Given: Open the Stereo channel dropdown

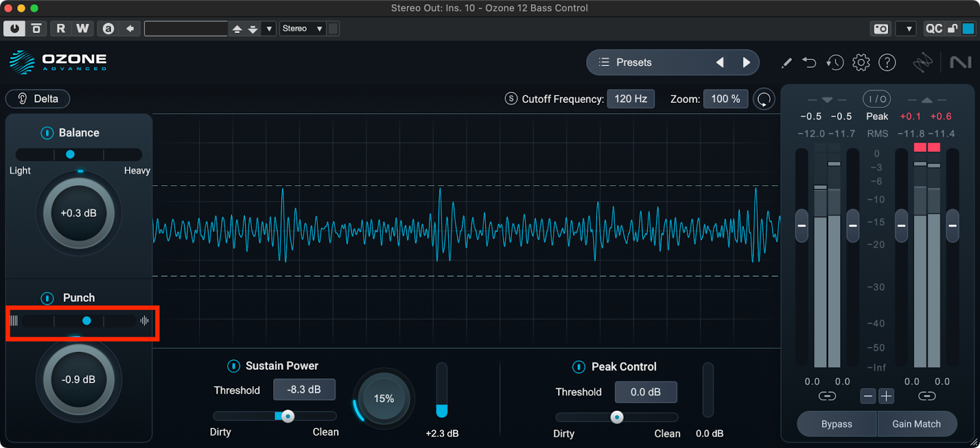Looking at the screenshot, I should 302,29.
